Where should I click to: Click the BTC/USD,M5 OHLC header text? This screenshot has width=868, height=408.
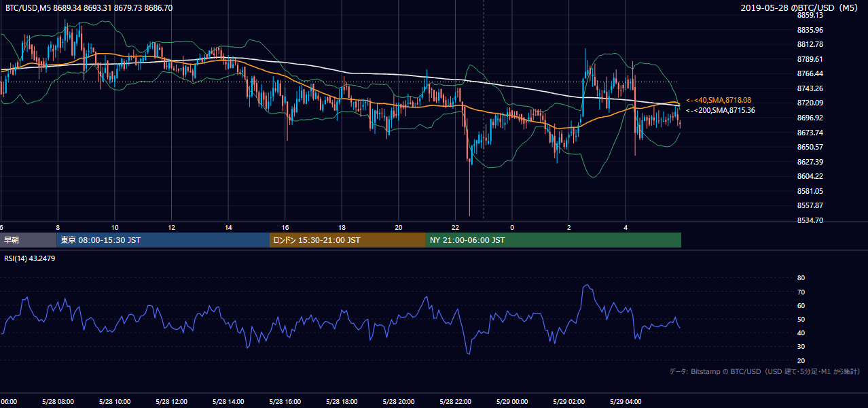click(89, 8)
